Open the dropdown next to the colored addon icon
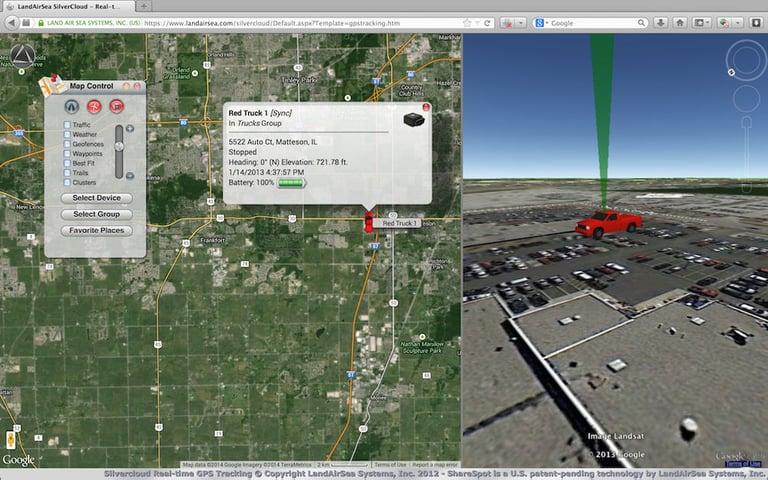 tap(738, 23)
